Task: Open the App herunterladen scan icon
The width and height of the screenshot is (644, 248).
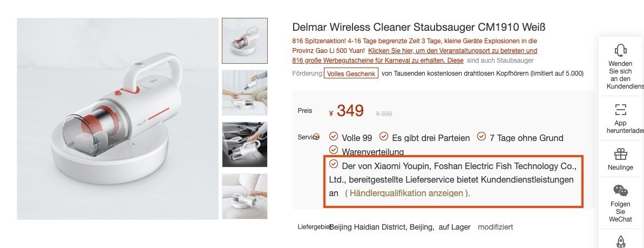Action: [620, 109]
